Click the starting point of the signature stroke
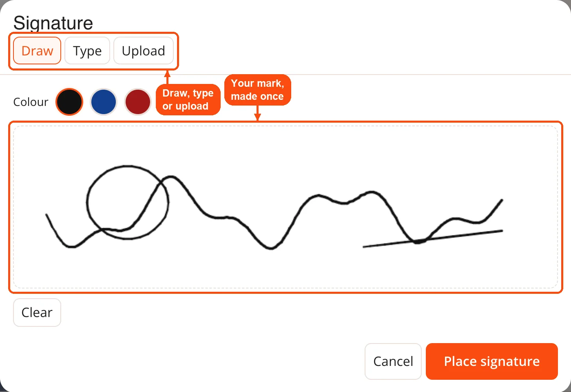Screen dimensions: 571x392 coord(47,215)
